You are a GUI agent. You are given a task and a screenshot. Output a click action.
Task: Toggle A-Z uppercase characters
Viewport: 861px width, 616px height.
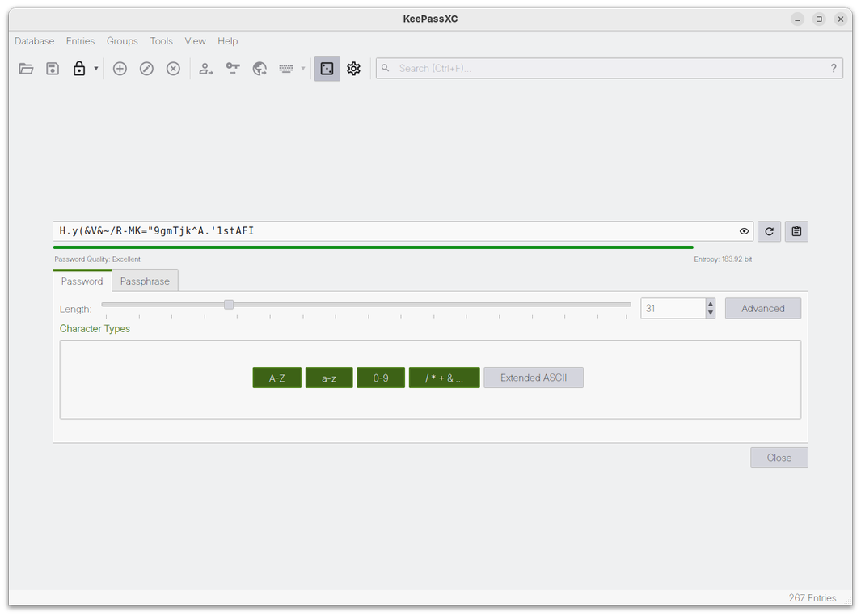276,378
